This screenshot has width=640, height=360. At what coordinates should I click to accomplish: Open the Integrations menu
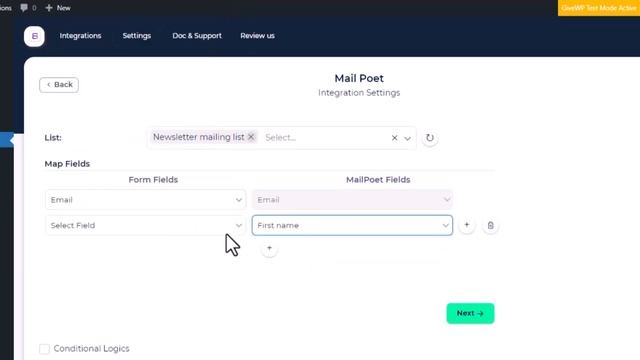[x=80, y=36]
